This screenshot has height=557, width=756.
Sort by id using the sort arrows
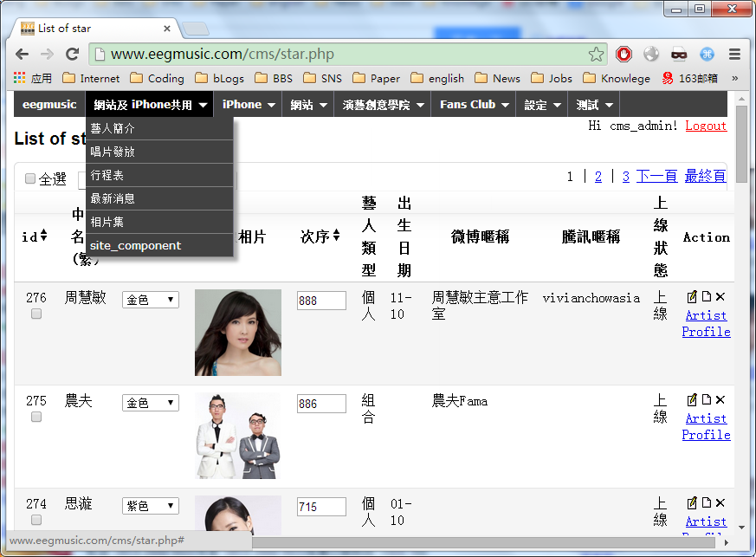click(44, 236)
